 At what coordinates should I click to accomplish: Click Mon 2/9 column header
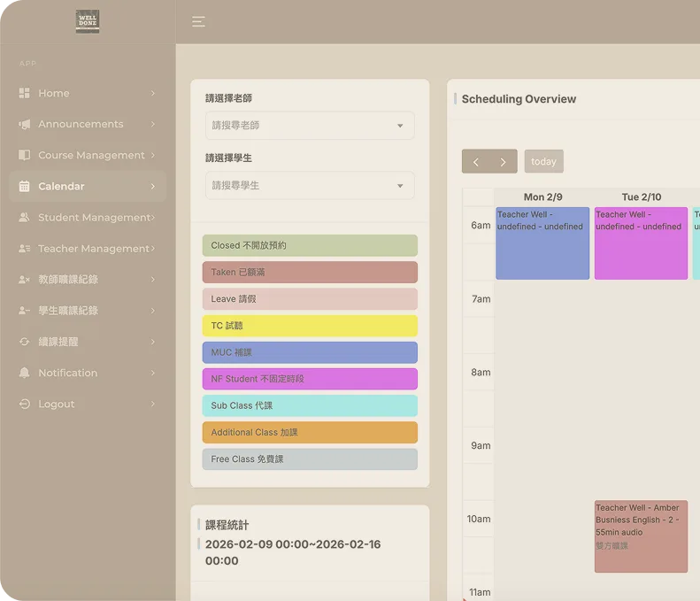(x=542, y=196)
